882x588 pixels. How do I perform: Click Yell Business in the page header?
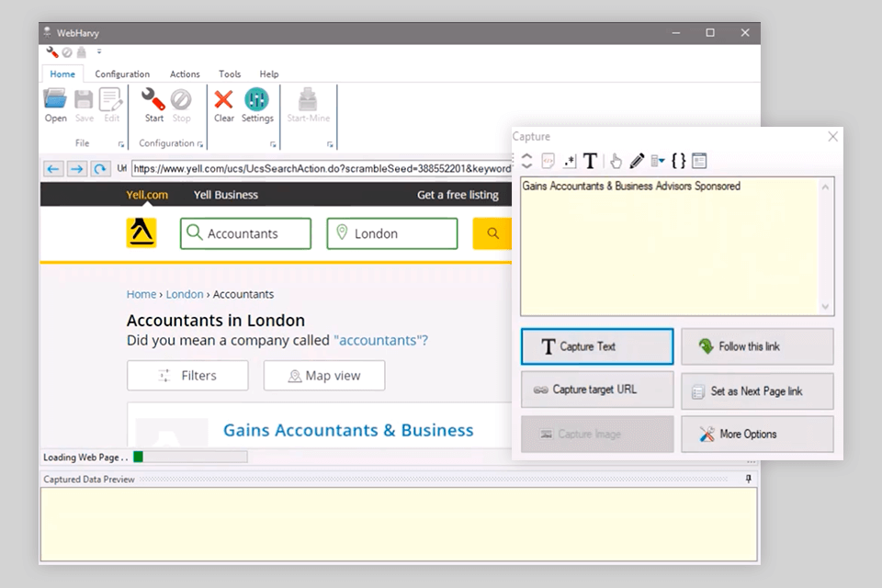point(226,195)
